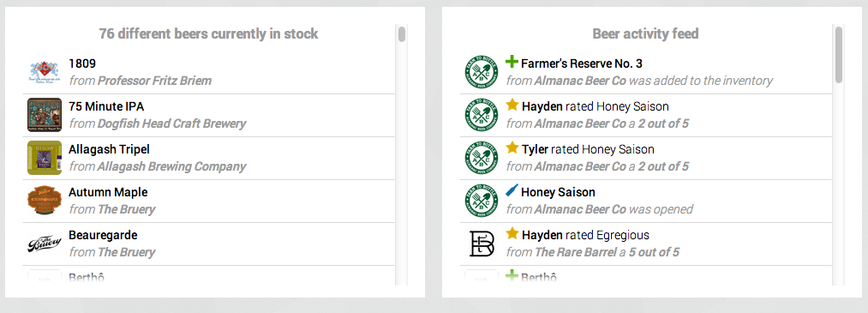Open the Professor Fritz Briem brewery link
This screenshot has width=868, height=313.
coord(154,81)
